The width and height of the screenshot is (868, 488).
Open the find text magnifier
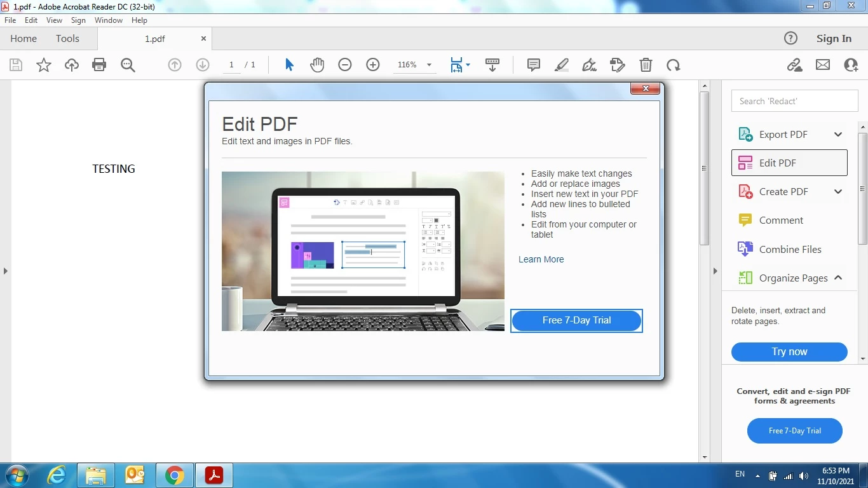[128, 65]
